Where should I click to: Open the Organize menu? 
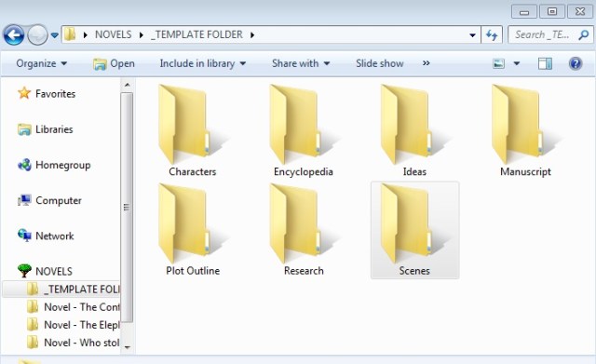pos(41,63)
